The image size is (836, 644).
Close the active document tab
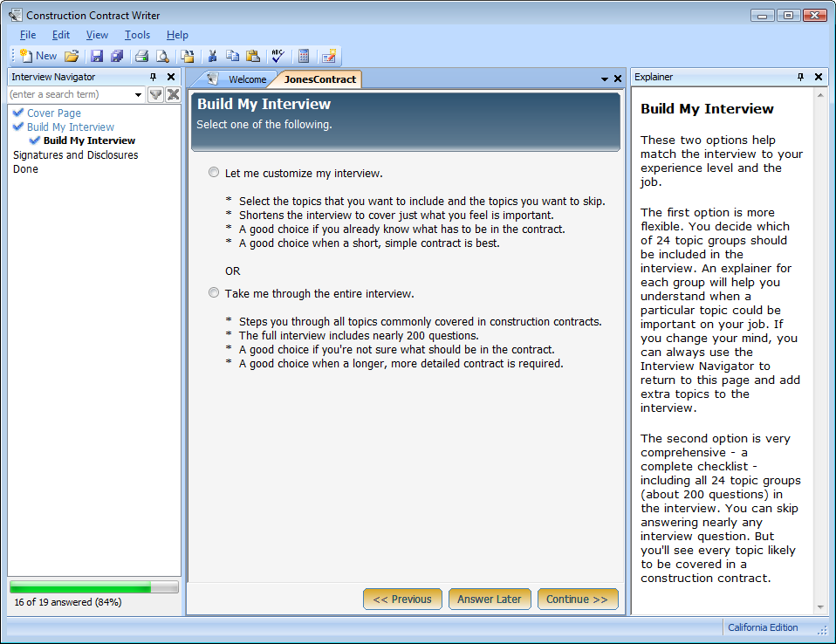click(x=618, y=79)
